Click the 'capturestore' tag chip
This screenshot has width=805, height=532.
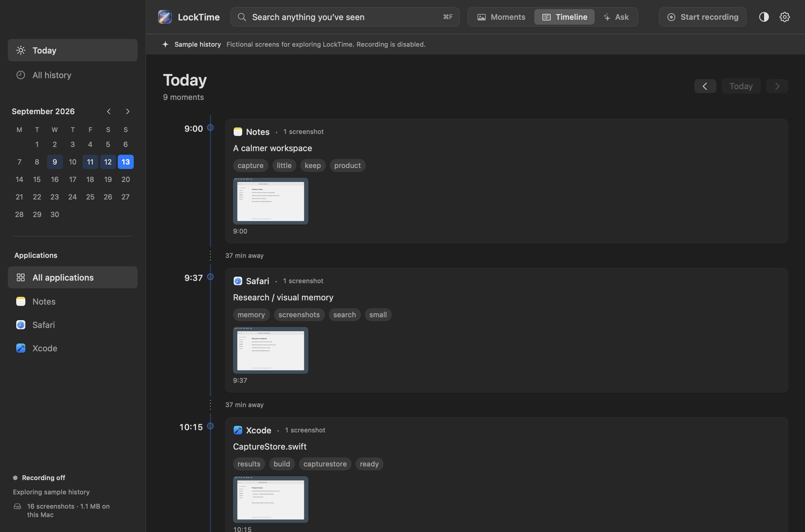click(x=325, y=464)
